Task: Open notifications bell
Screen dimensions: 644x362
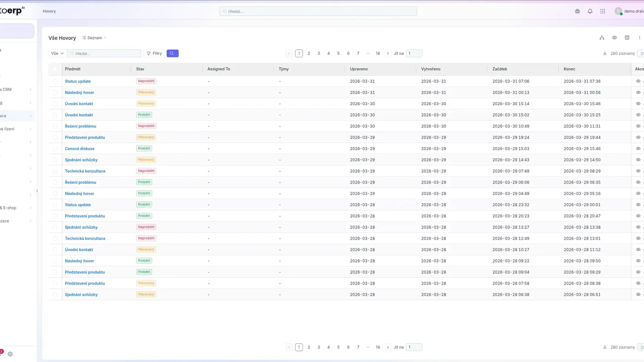Action: pyautogui.click(x=590, y=11)
